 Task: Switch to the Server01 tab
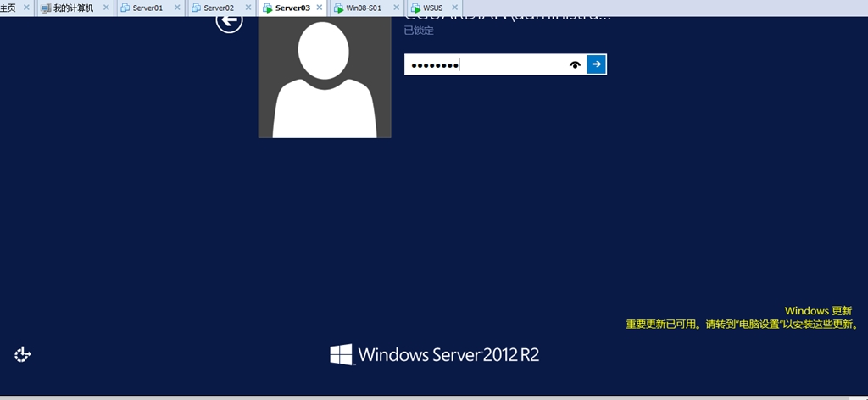[x=150, y=8]
